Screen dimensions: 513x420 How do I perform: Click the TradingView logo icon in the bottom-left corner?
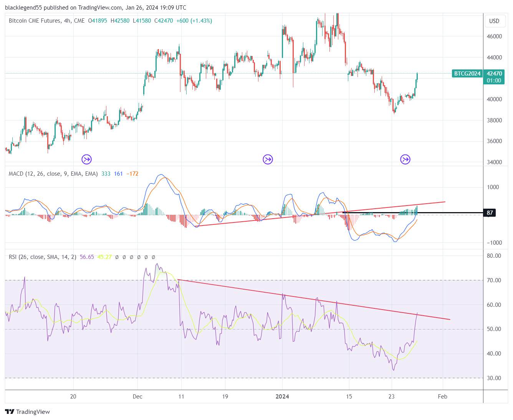(x=10, y=412)
